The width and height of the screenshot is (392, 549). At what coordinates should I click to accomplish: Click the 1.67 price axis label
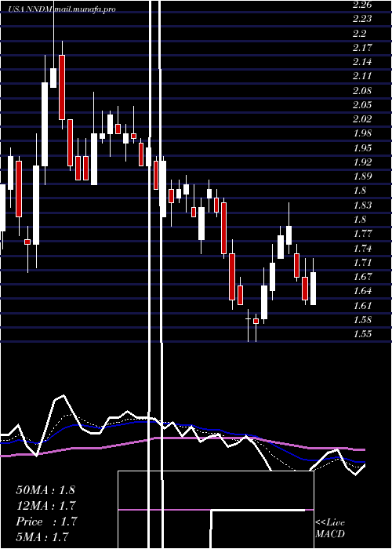point(362,277)
